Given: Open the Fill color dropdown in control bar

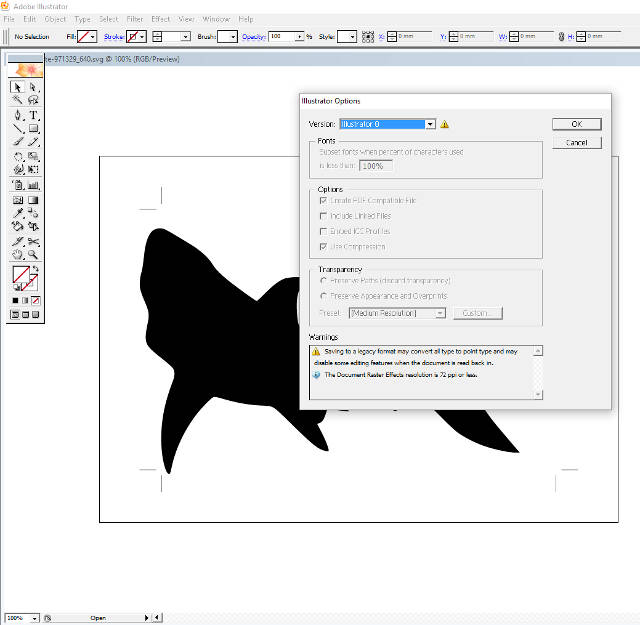Looking at the screenshot, I should [93, 37].
